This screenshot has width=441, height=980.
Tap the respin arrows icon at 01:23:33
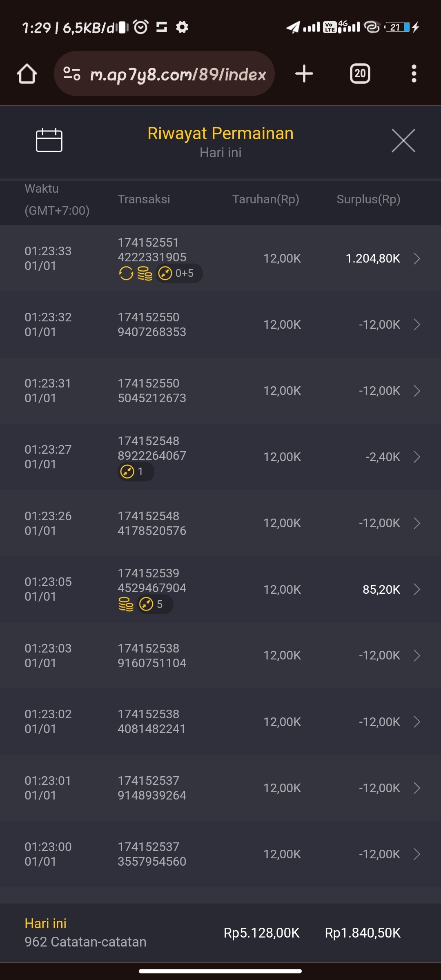coord(126,273)
